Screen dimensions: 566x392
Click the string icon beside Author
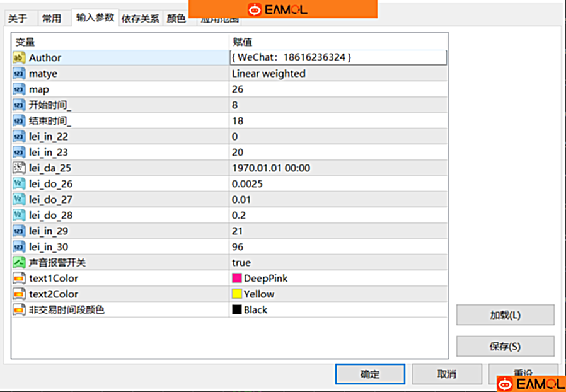(x=18, y=58)
